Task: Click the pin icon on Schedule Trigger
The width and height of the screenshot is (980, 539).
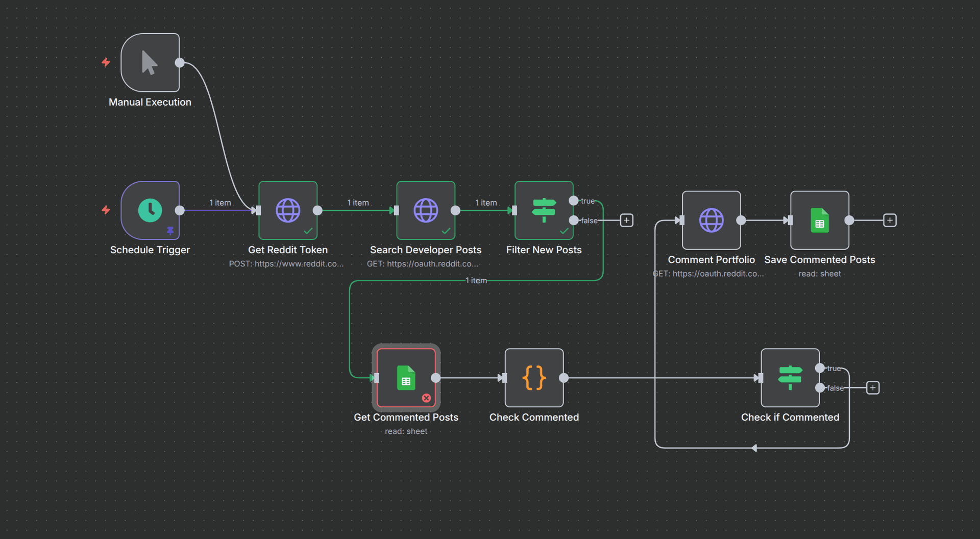Action: tap(170, 231)
